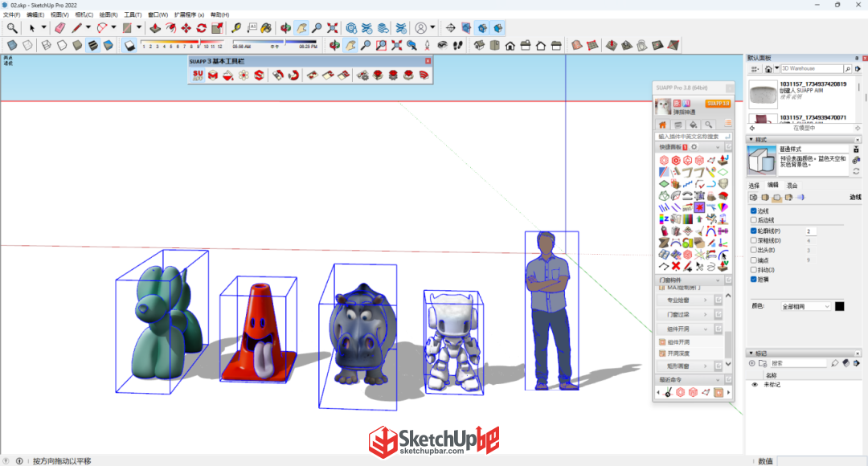
Task: Click the rainbow fan icon in SUAPP panel
Action: [x=723, y=207]
